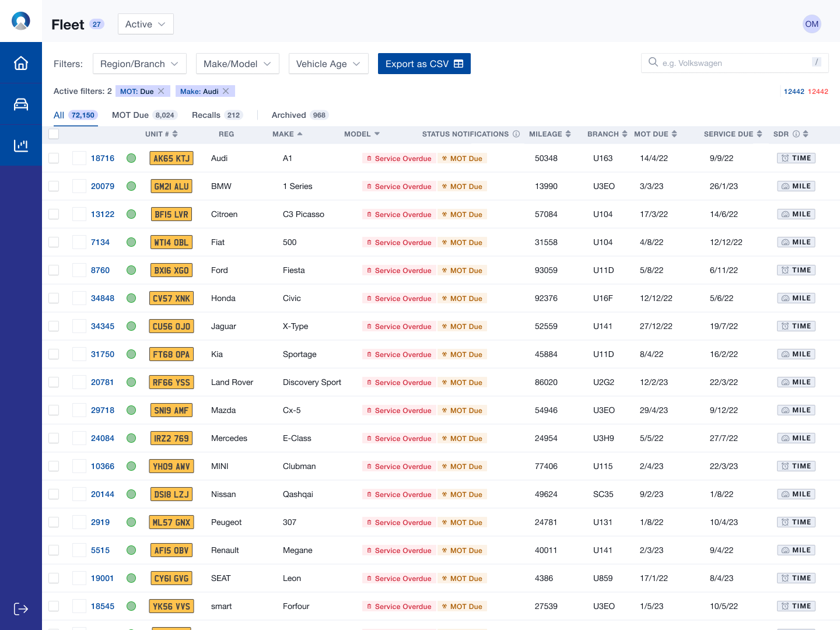This screenshot has height=630, width=840.
Task: Select the vehicle fleet icon in sidebar
Action: pos(21,104)
